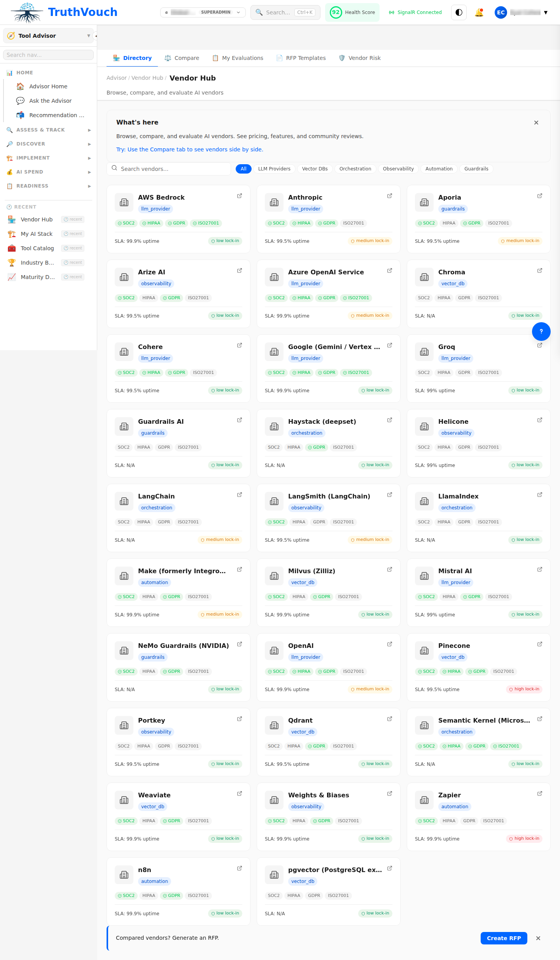The height and width of the screenshot is (960, 560).
Task: Open the SUPERADMIN tenant dropdown
Action: [203, 12]
